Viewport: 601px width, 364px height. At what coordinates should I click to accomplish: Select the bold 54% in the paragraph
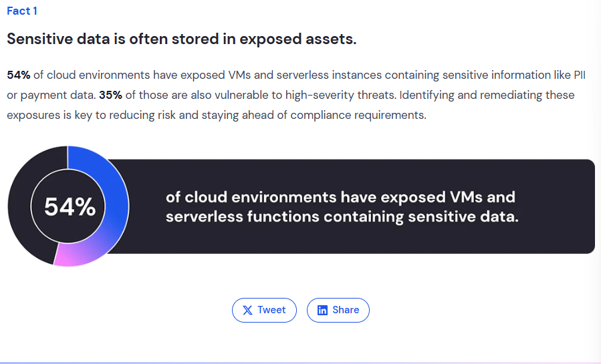click(19, 75)
